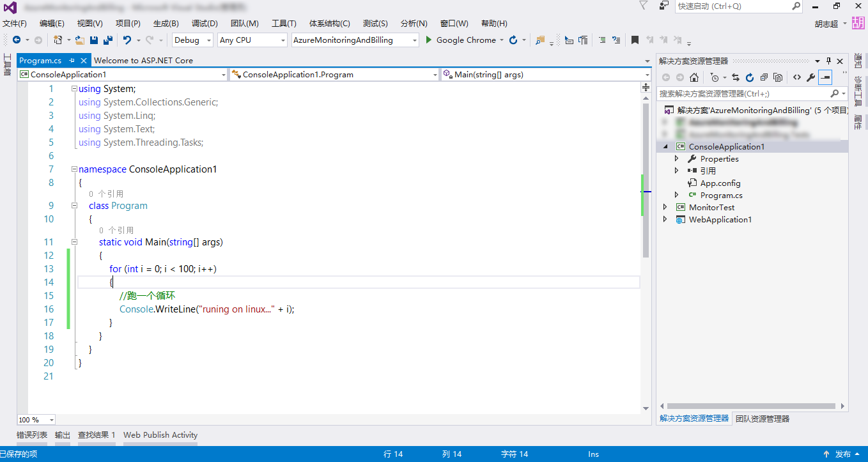Click the Find in Files toolbar icon
Image resolution: width=868 pixels, height=462 pixels.
click(540, 40)
